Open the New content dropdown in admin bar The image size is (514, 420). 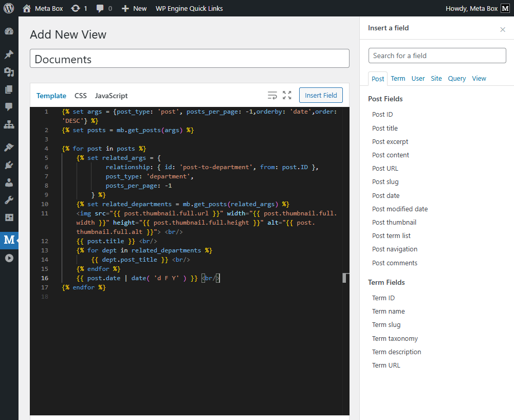(x=134, y=8)
